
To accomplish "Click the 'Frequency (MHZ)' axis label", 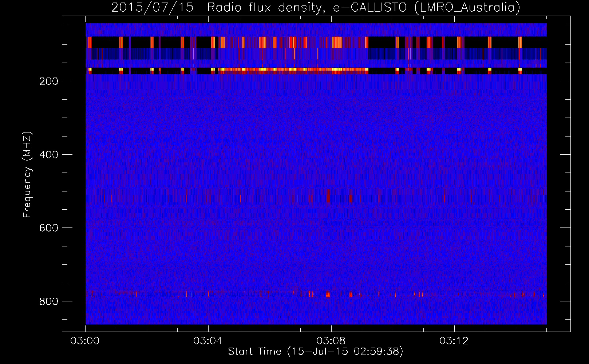I will pyautogui.click(x=27, y=174).
